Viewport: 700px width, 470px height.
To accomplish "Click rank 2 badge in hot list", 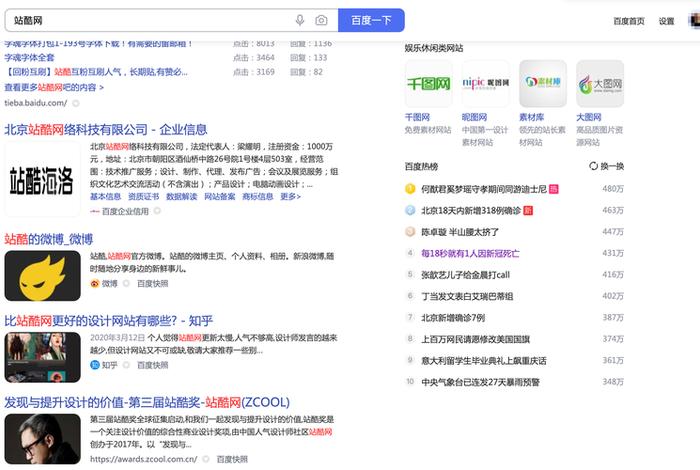I will pos(410,210).
